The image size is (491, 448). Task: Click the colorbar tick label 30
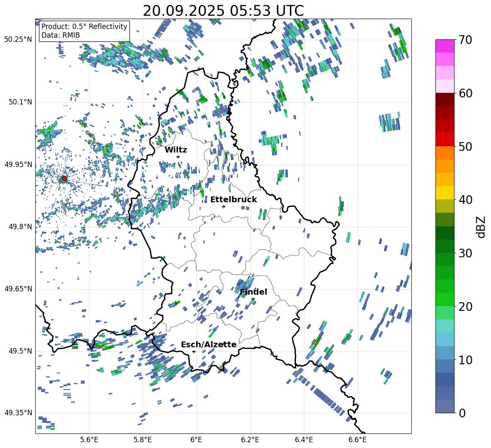point(465,253)
